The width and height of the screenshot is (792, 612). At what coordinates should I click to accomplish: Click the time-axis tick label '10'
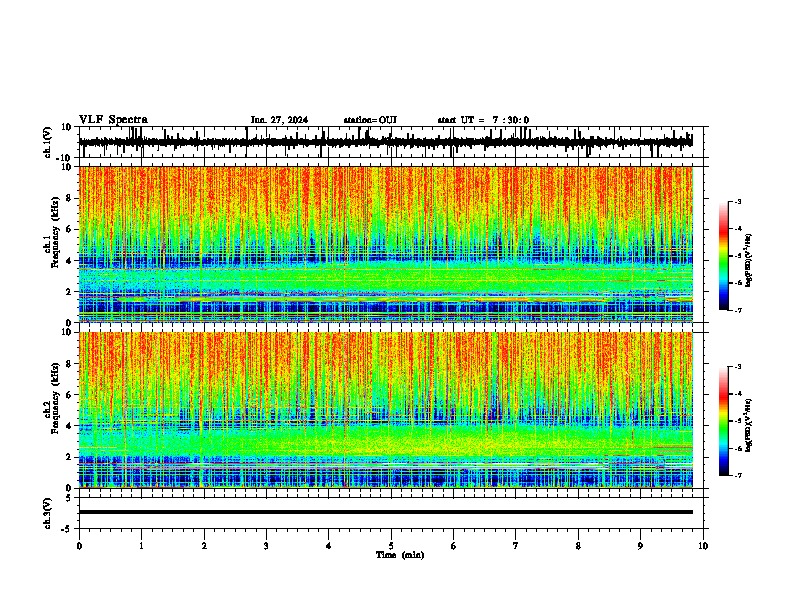click(x=703, y=546)
